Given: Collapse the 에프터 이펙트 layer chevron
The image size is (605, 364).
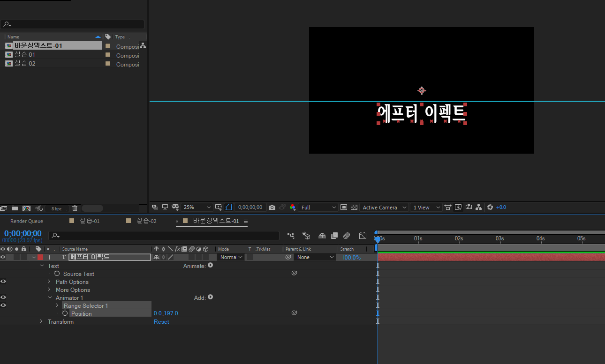Looking at the screenshot, I should tap(34, 257).
